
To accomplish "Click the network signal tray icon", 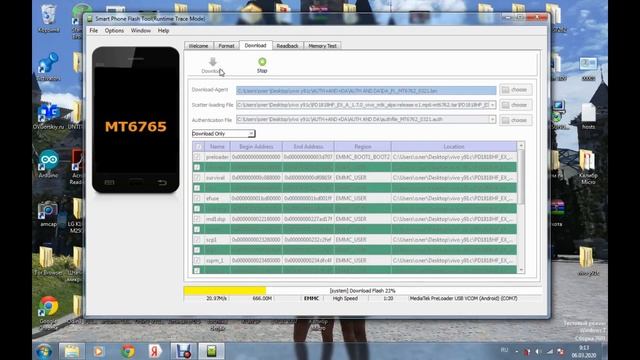I will (549, 351).
